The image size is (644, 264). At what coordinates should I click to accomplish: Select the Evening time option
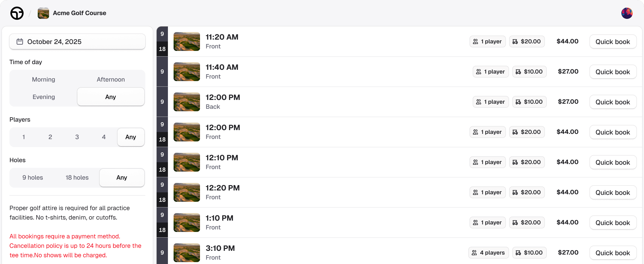(43, 97)
